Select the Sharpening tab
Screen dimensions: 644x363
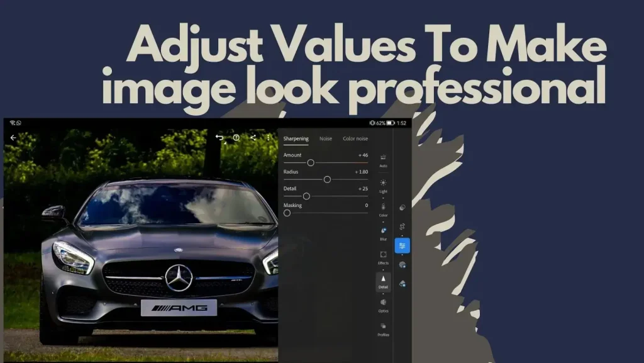click(x=297, y=138)
